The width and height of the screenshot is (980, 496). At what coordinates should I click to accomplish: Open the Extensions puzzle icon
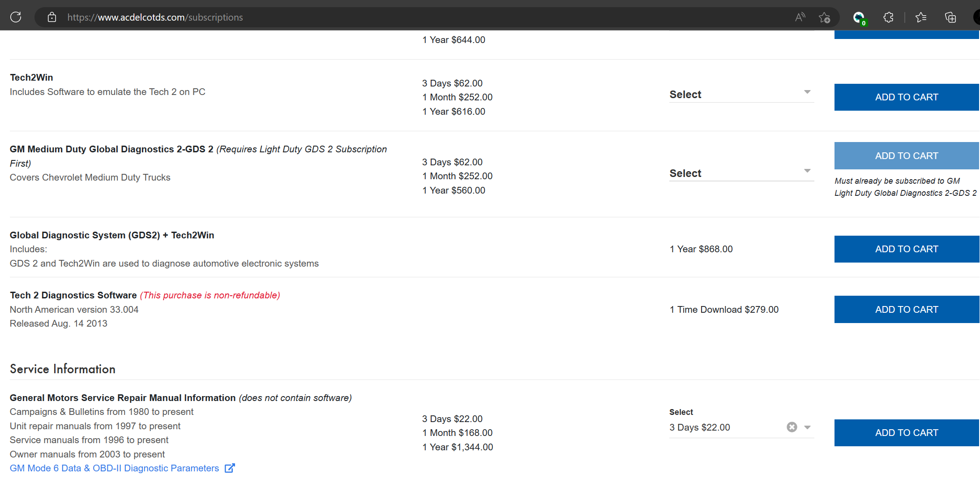point(888,17)
